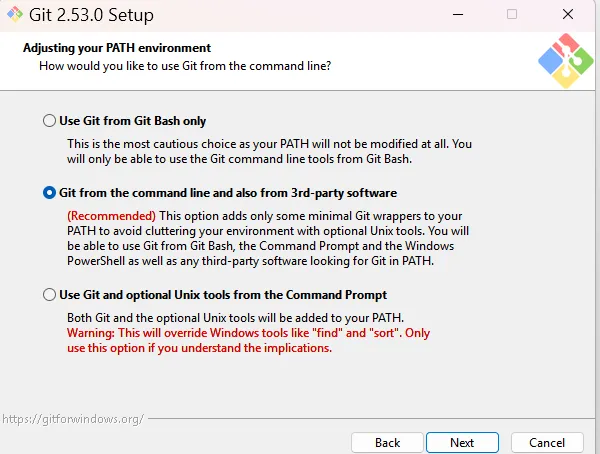Close the Git Setup window
The width and height of the screenshot is (600, 454).
click(x=566, y=16)
